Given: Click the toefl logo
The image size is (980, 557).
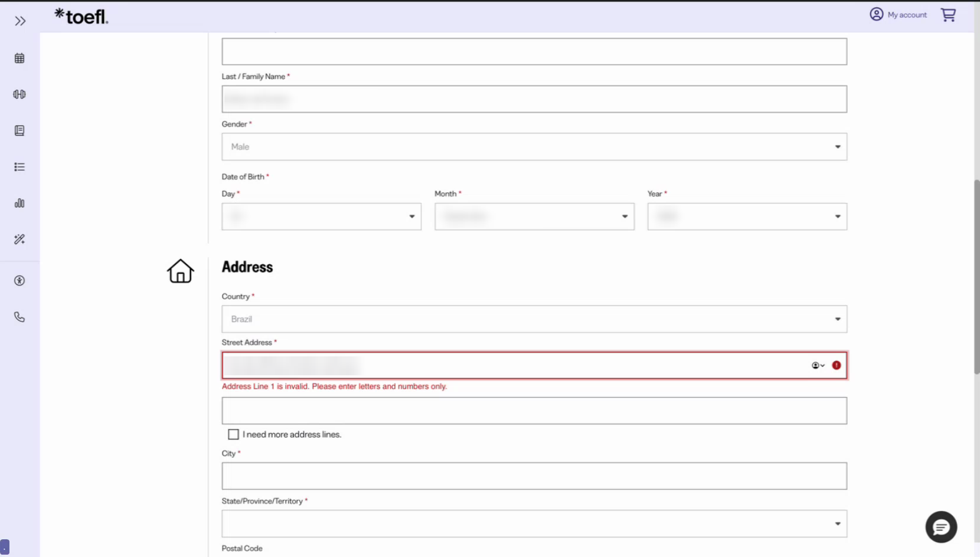Looking at the screenshot, I should 81,16.
